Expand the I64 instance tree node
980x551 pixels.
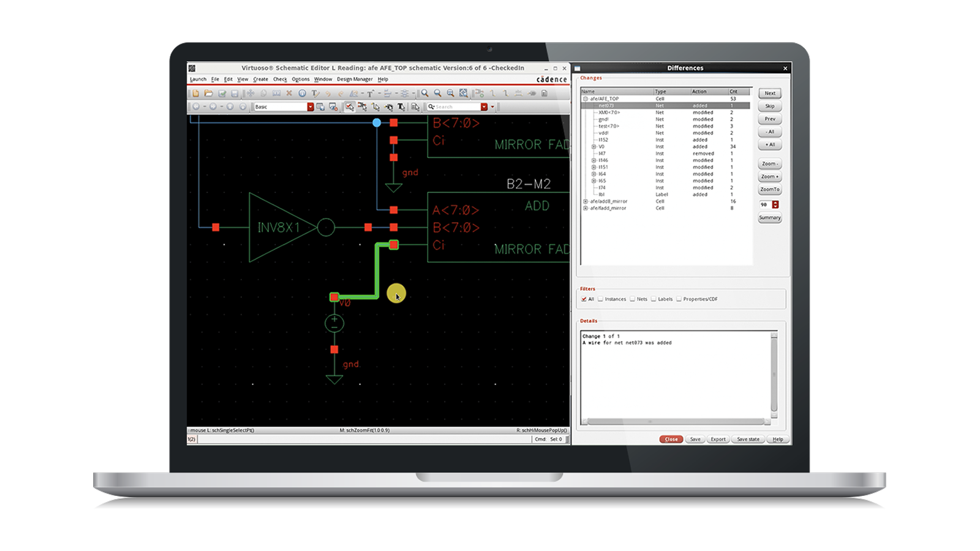click(x=594, y=174)
